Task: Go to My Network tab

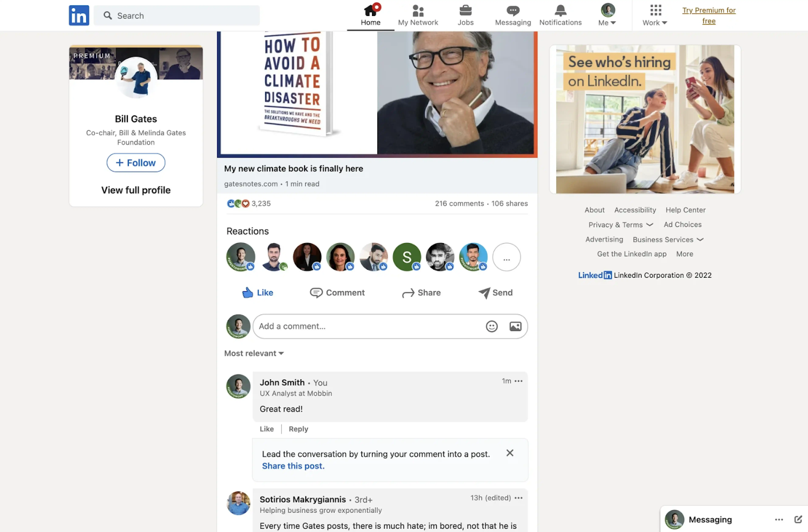Action: (x=418, y=15)
